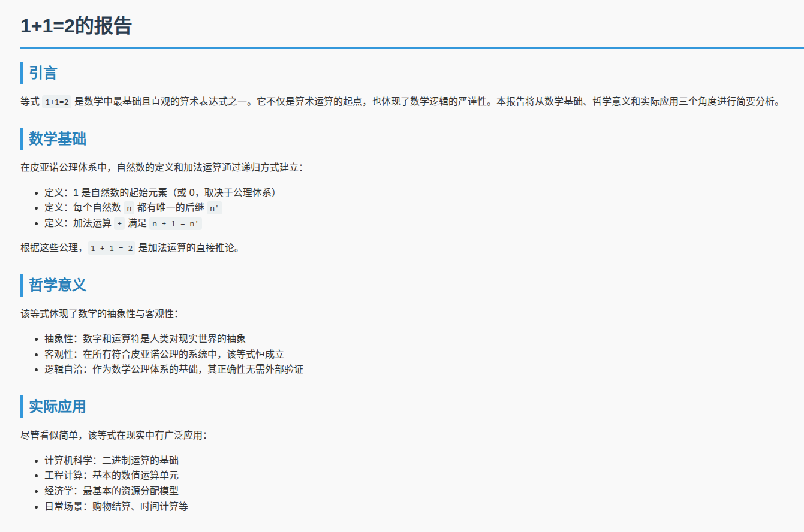The width and height of the screenshot is (804, 532).
Task: Select the "实际应用" section heading
Action: (57, 406)
